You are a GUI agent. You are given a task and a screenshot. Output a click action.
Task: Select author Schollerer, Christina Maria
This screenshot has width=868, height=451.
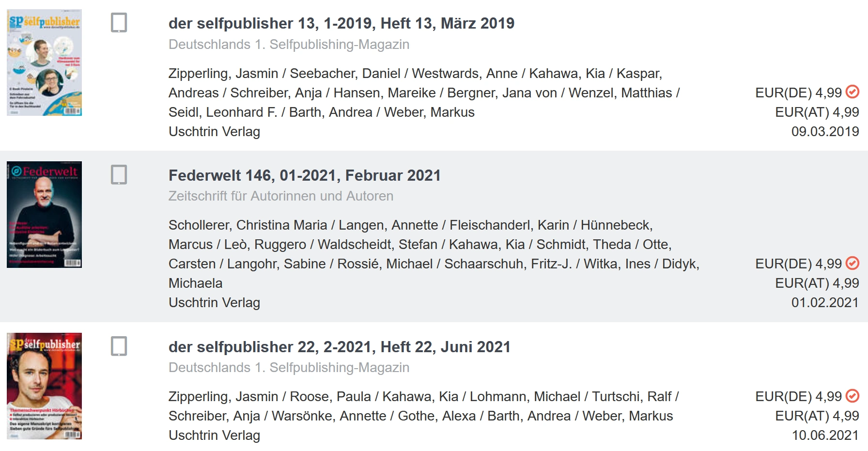point(248,225)
